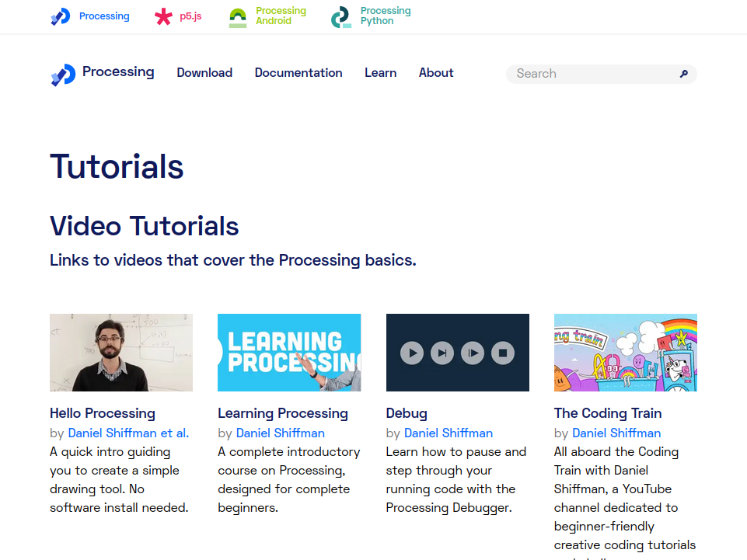Open the Learning Processing course thumbnail
The image size is (747, 560).
pos(289,352)
